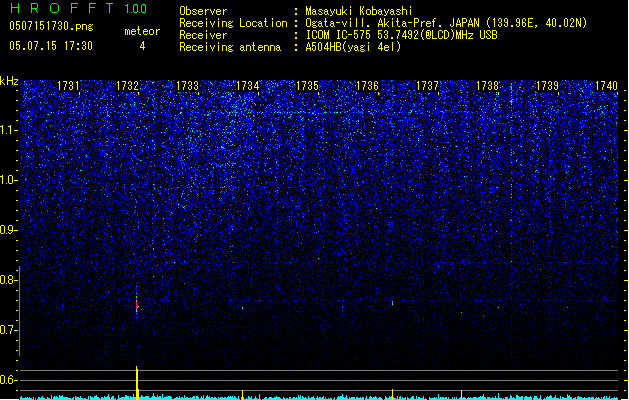Click the 0.9 kHz axis label
The image size is (629, 400).
pos(9,230)
